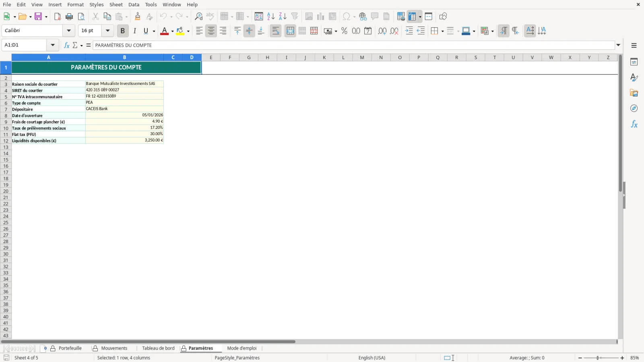The width and height of the screenshot is (644, 362).
Task: Open the Sheet menu
Action: pos(116,4)
